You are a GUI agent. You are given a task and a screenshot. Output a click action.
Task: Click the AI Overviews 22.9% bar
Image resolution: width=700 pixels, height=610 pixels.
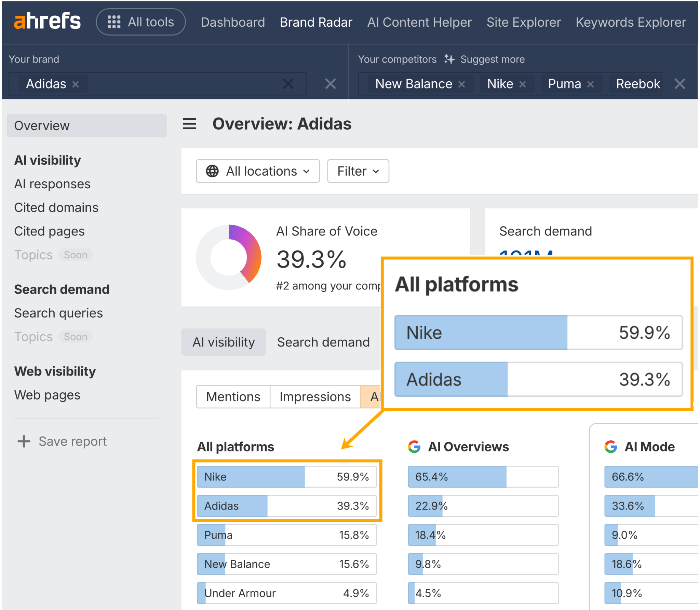(x=483, y=506)
